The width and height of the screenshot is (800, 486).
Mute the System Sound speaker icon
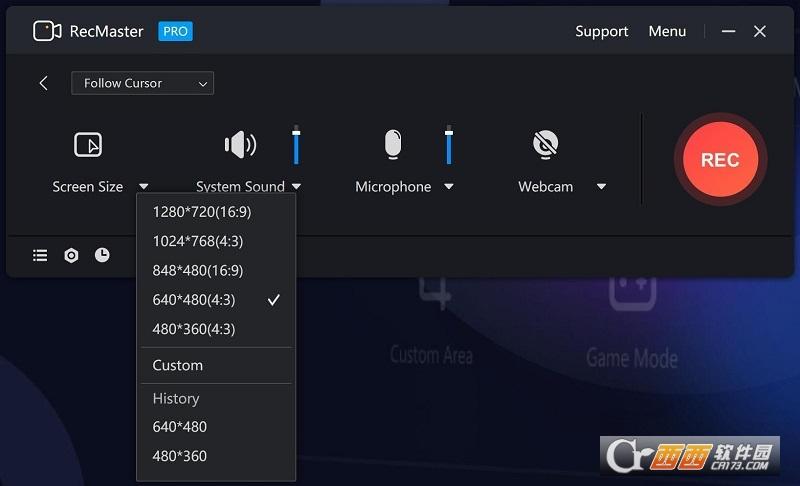click(x=240, y=145)
